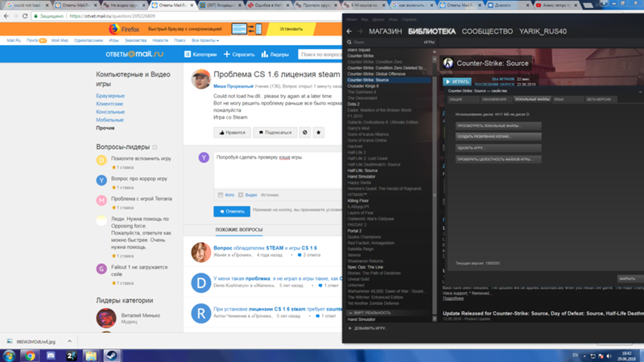Click Спросить in Otvet header
The image size is (644, 362).
click(x=239, y=54)
